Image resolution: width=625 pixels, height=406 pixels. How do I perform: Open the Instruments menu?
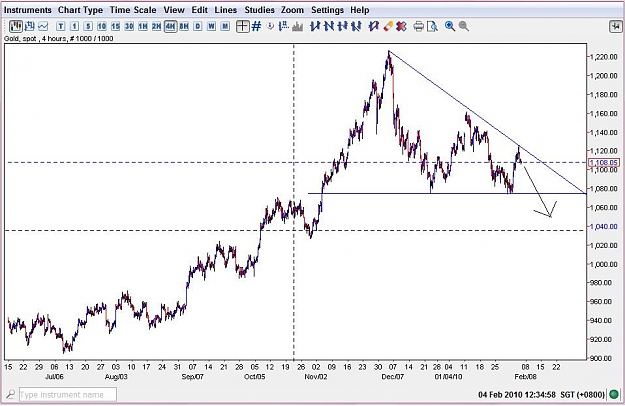coord(28,10)
